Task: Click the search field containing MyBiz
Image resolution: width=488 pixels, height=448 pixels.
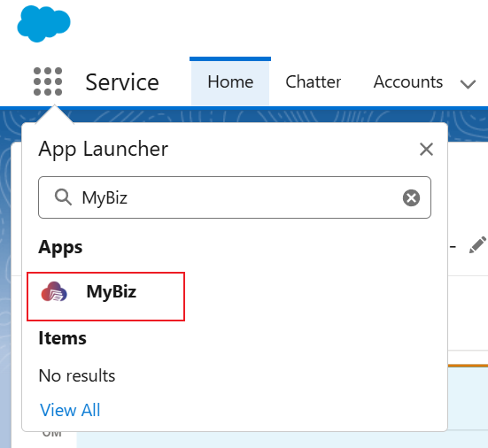Action: pos(235,197)
